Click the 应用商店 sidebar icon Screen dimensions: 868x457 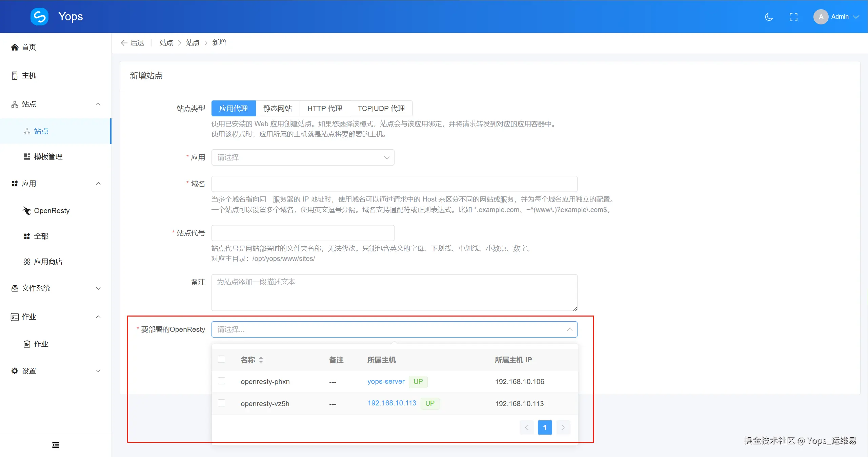coord(27,262)
